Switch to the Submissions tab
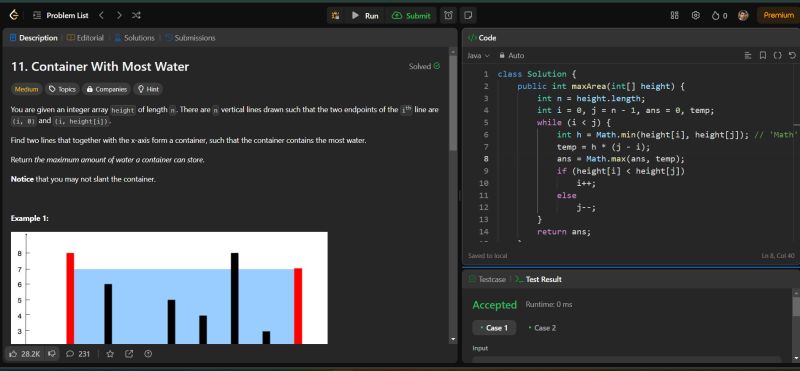Screen dimensions: 800x371 coord(190,38)
